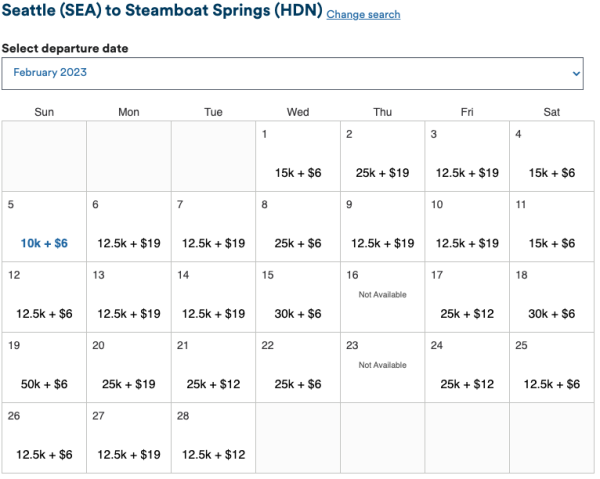Viewport: 600px width, 479px height.
Task: Click unavailable February 16 cell
Action: tap(382, 297)
